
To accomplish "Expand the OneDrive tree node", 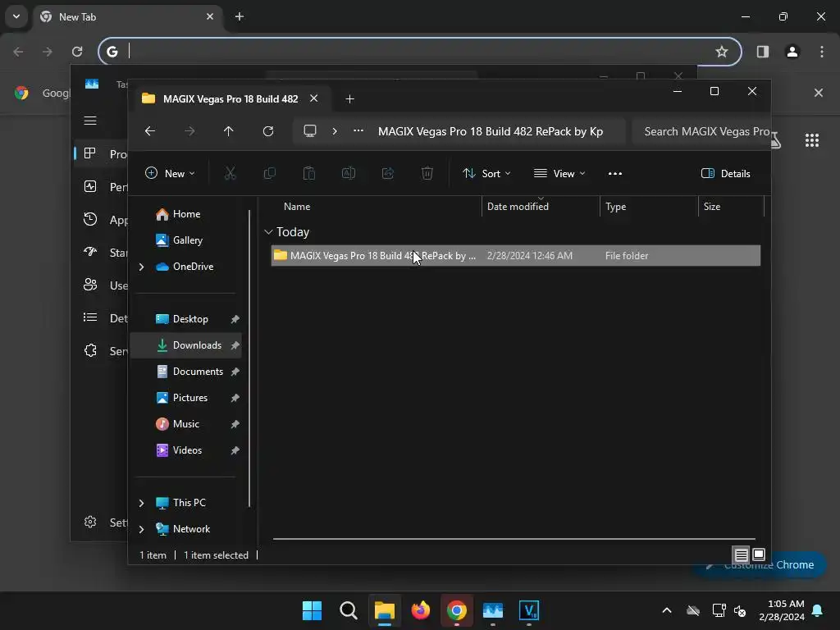I will coord(141,267).
